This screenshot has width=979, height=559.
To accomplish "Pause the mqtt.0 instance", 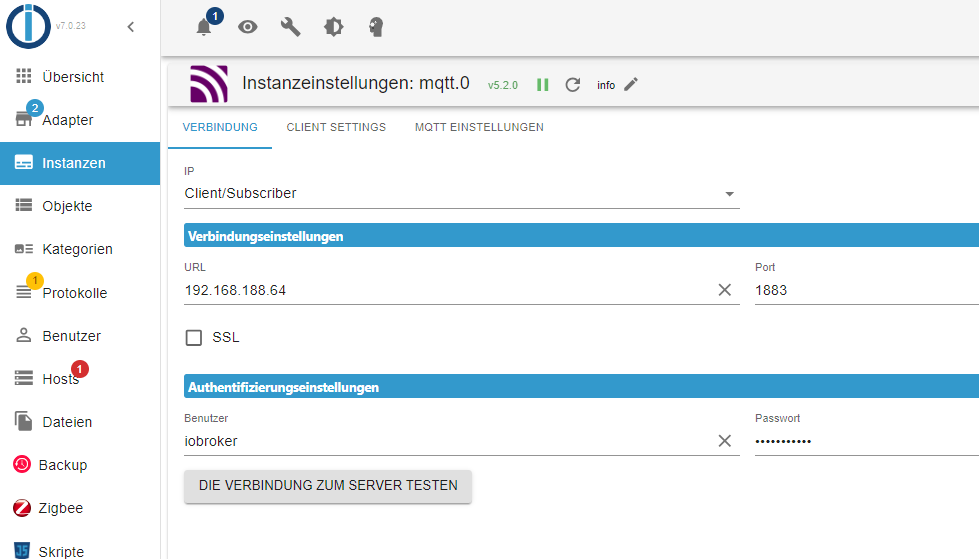I will pyautogui.click(x=543, y=85).
